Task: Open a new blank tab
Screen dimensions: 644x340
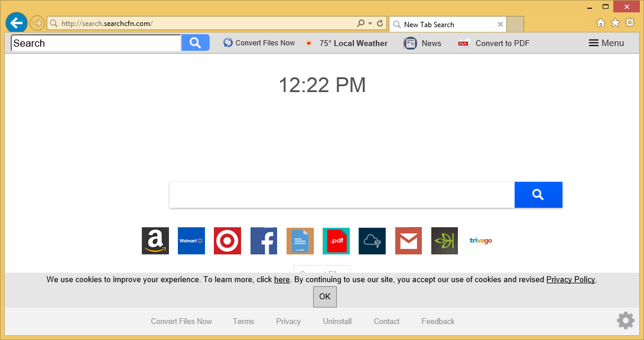Action: 515,24
